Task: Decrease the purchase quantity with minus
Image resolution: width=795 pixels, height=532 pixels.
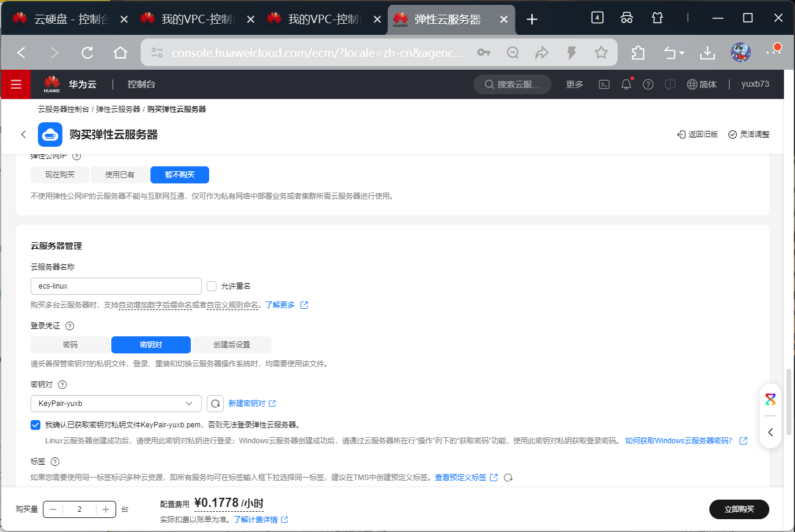Action: (x=53, y=509)
